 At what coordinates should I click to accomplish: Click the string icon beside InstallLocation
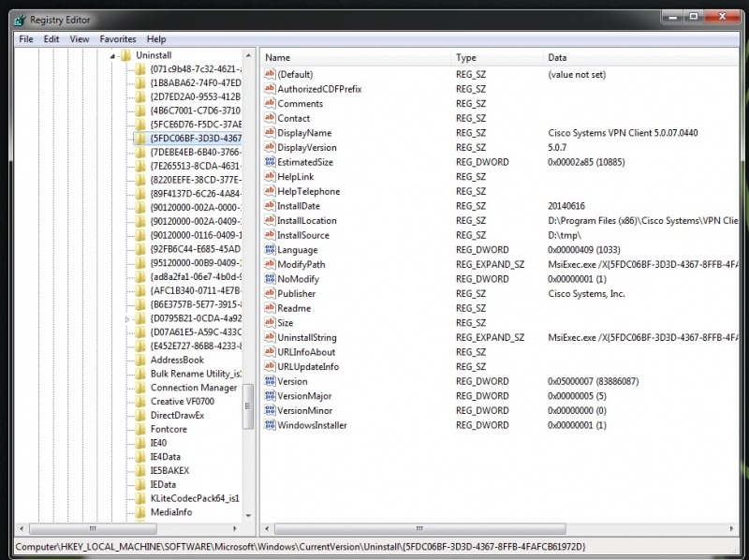[270, 220]
